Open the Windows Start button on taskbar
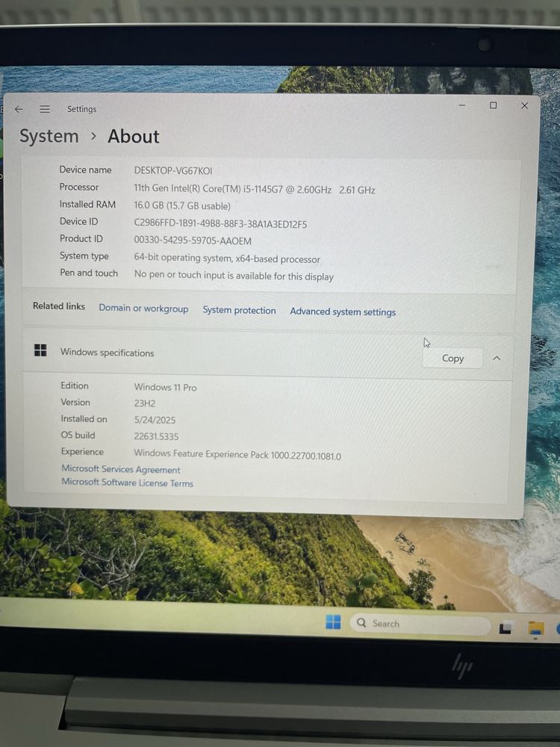Screen dimensions: 560x747 [333, 622]
